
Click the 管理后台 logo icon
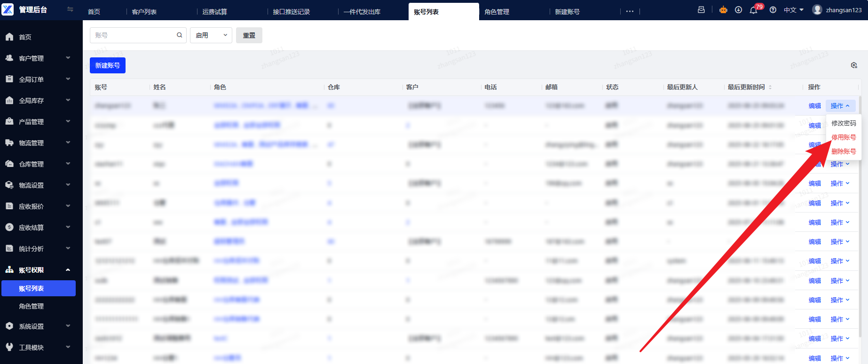point(8,9)
